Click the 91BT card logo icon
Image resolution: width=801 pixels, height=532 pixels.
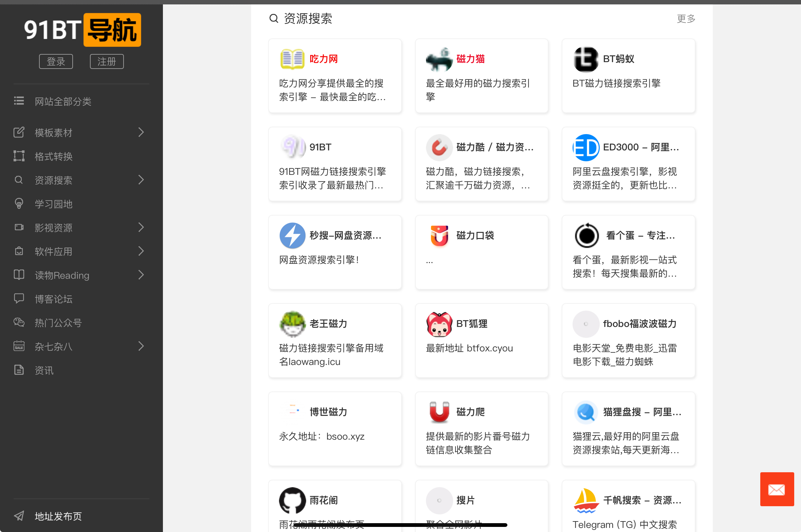pyautogui.click(x=292, y=147)
